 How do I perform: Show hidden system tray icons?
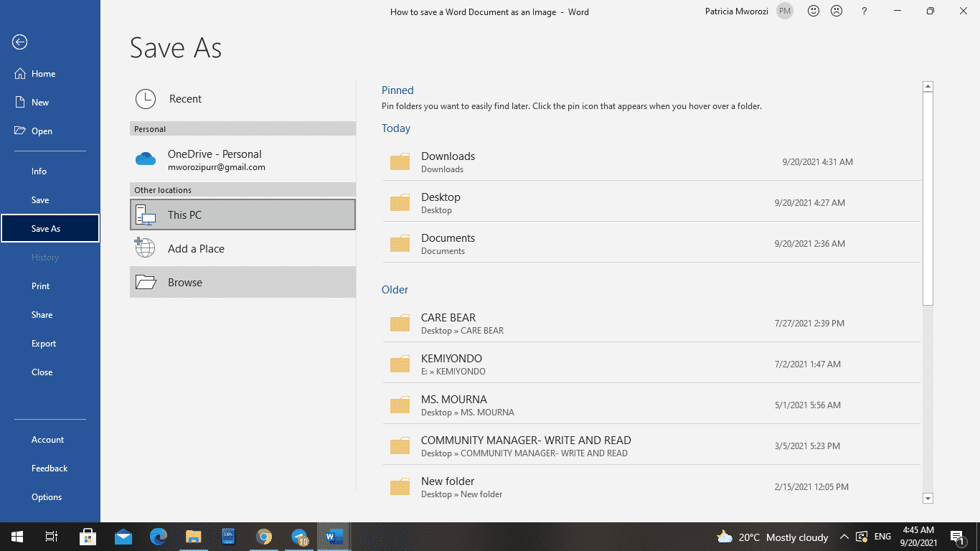coord(844,537)
